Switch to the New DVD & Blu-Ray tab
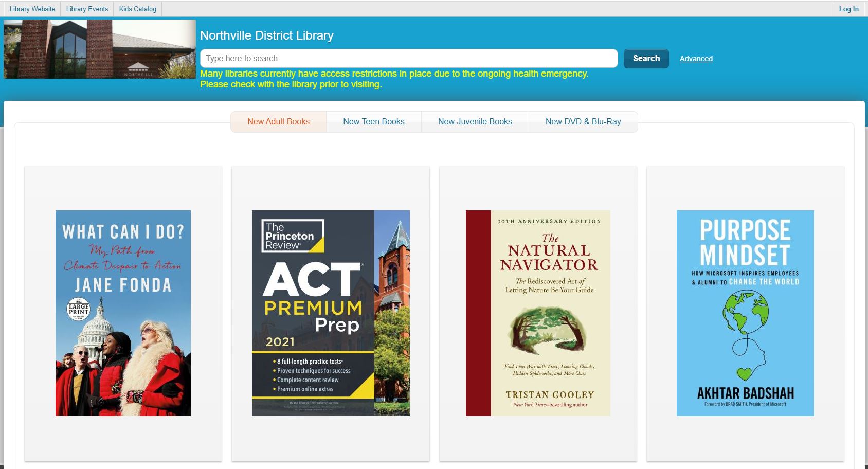Image resolution: width=868 pixels, height=469 pixels. point(583,122)
